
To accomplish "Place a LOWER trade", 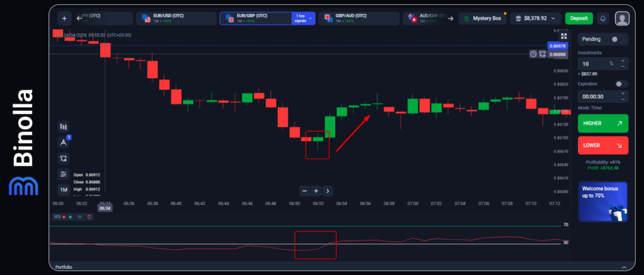I will (603, 145).
